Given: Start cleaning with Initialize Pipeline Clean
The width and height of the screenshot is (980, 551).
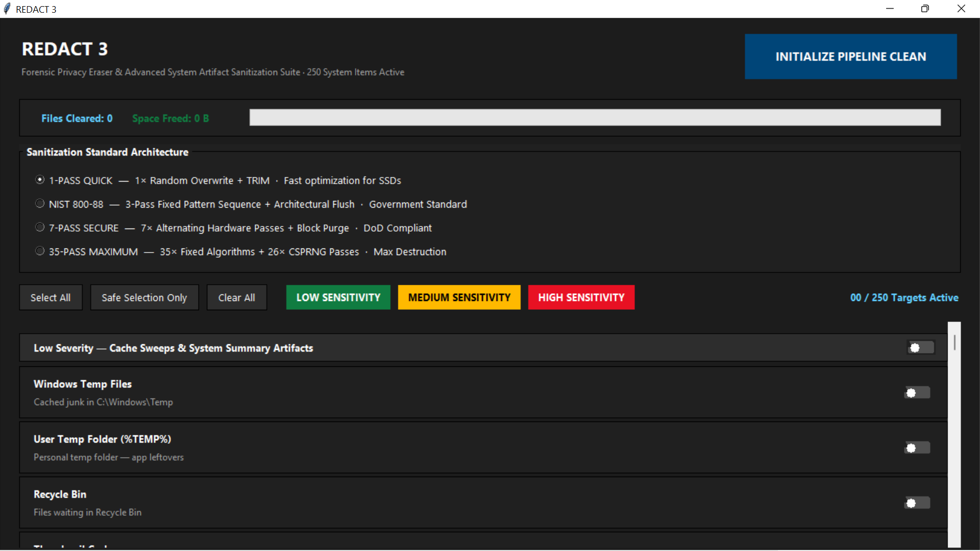Looking at the screenshot, I should 851,57.
